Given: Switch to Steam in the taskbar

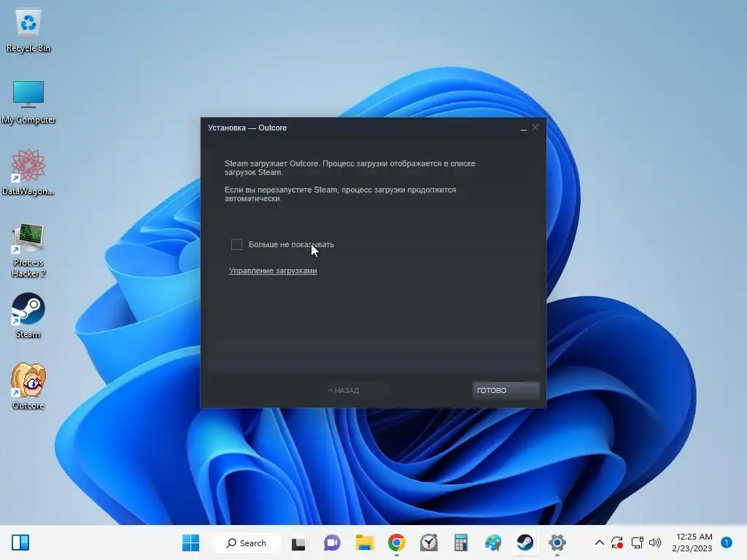Looking at the screenshot, I should click(525, 542).
